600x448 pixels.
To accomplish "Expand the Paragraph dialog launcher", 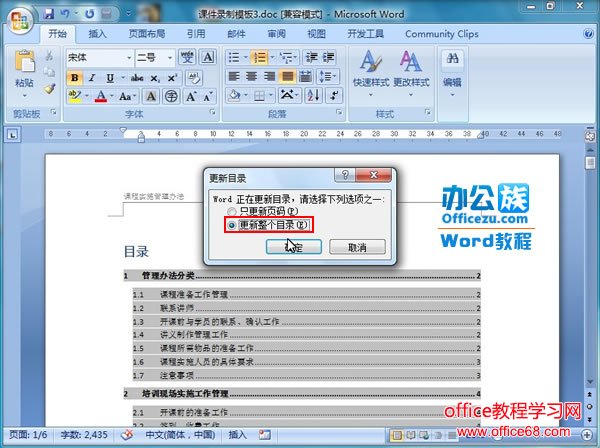I will pos(339,112).
